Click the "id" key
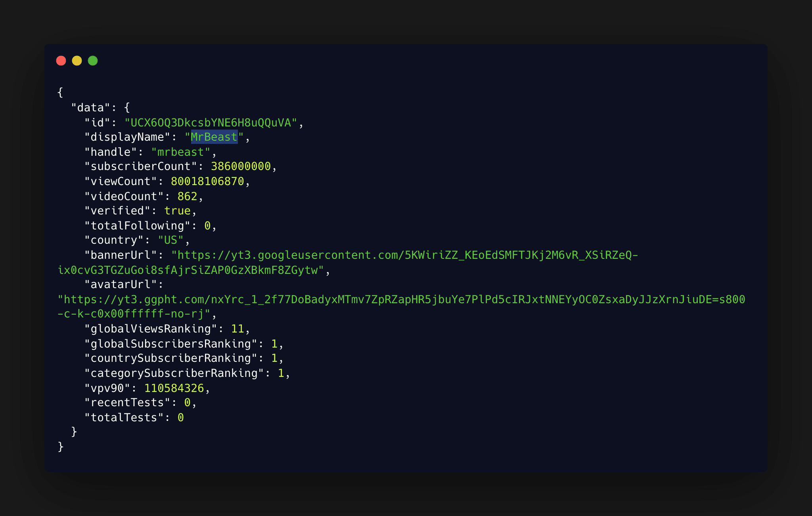This screenshot has width=812, height=516. pyautogui.click(x=98, y=122)
